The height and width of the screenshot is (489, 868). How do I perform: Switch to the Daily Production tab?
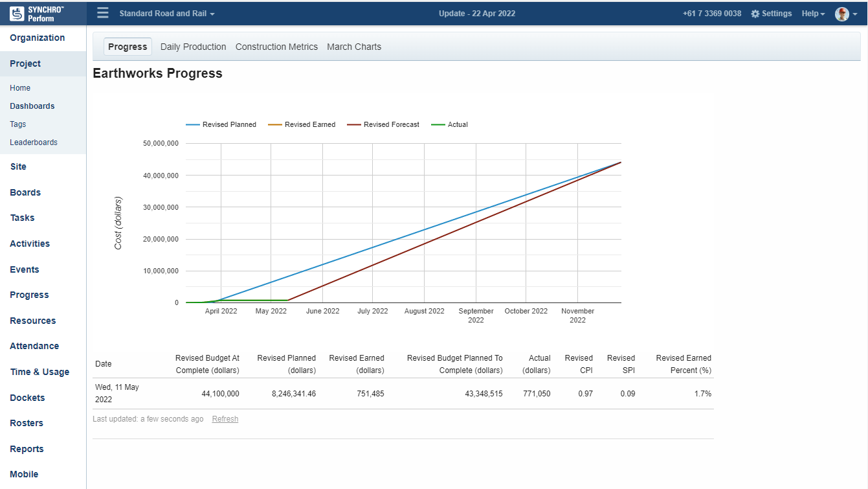[x=194, y=47]
